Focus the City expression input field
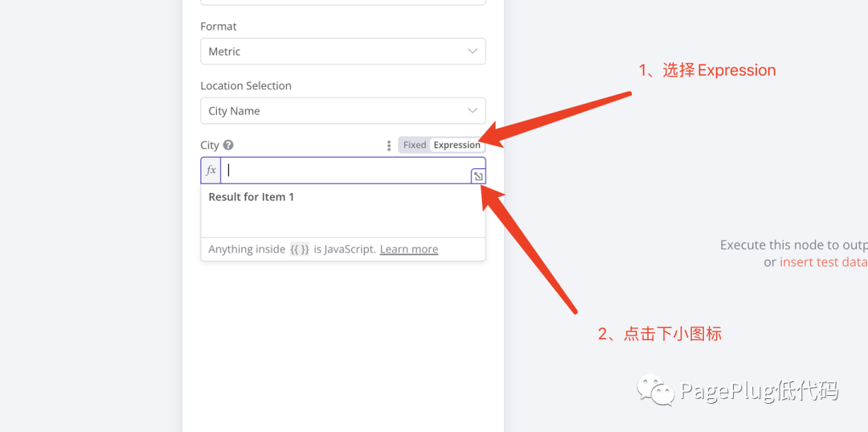 point(346,171)
